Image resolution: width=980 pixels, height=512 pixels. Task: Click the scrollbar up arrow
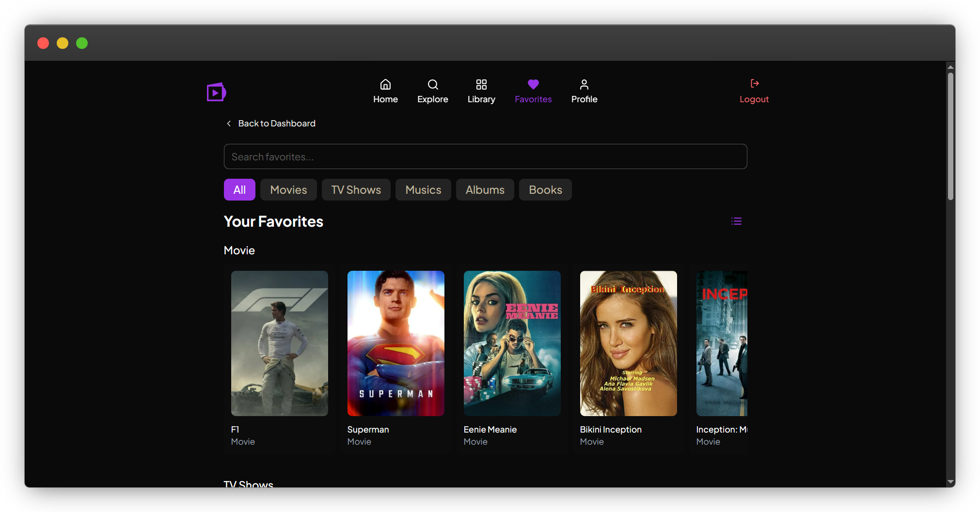950,67
